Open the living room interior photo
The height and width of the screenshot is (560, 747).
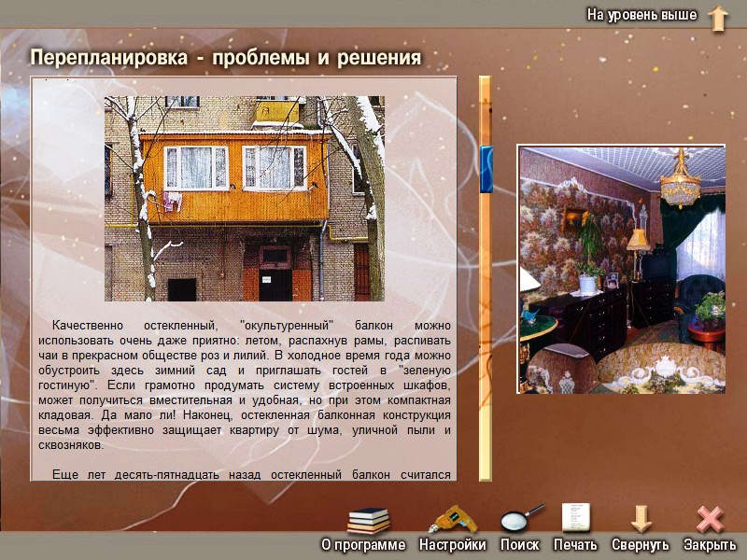622,270
